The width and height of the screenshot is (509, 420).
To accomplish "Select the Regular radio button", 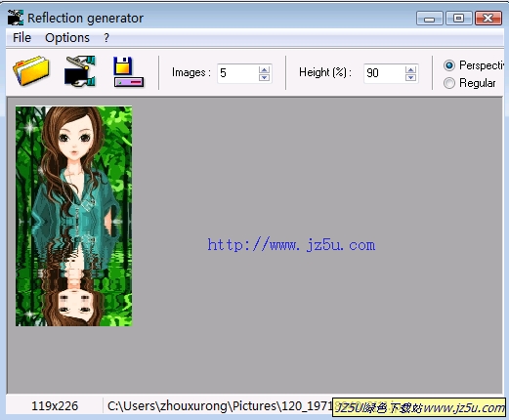I will tap(449, 83).
